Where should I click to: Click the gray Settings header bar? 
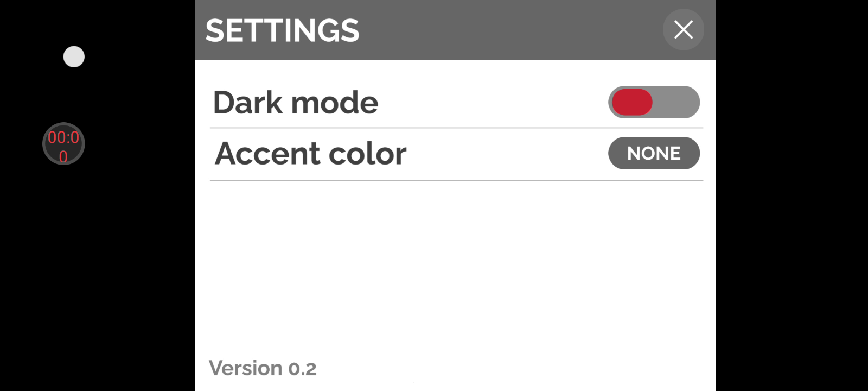pos(488,30)
